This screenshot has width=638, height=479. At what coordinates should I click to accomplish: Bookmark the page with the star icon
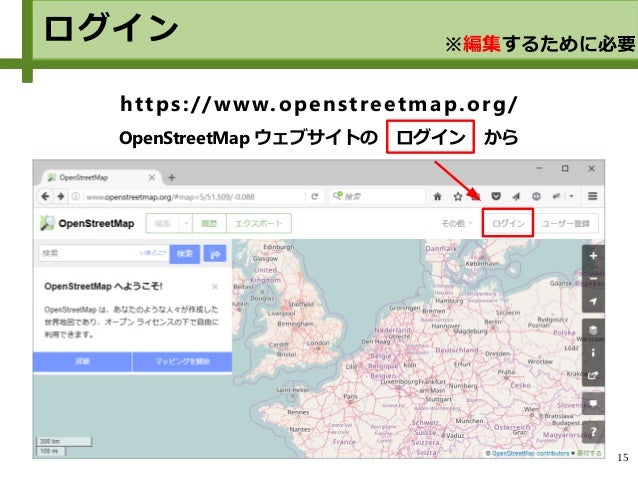(458, 197)
